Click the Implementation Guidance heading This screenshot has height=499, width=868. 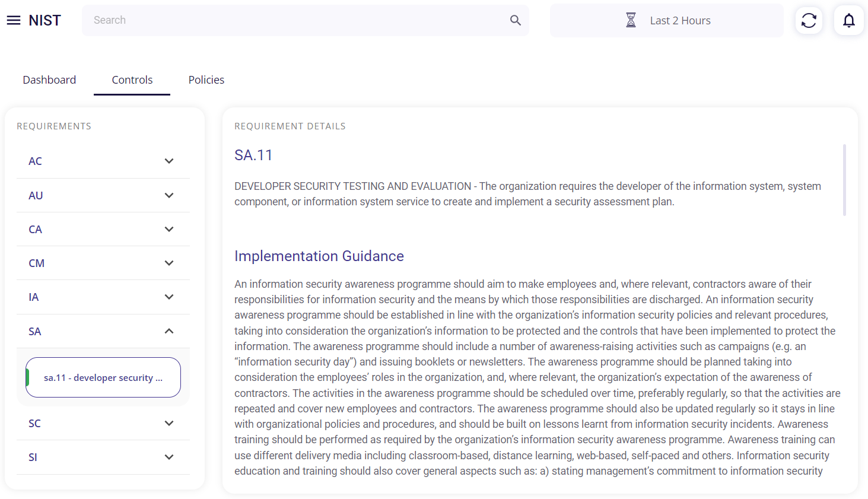pos(319,256)
